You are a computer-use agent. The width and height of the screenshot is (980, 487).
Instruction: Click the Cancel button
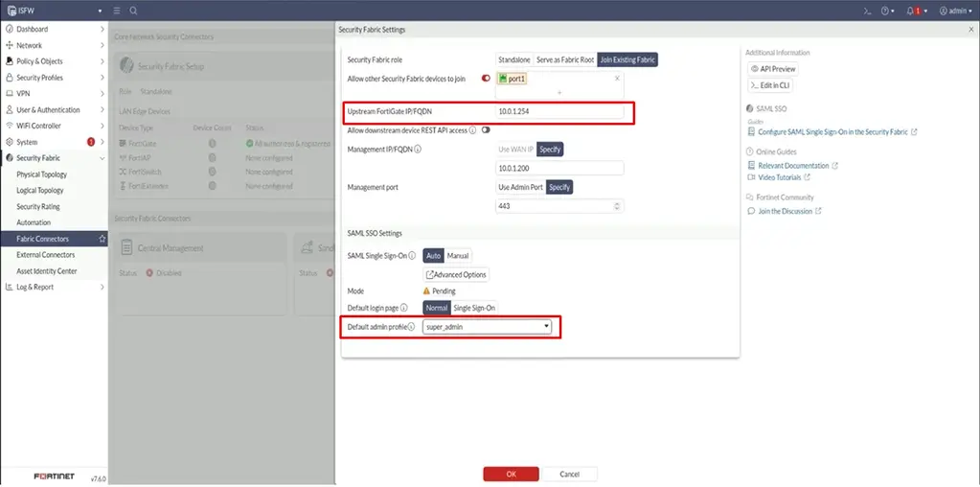click(569, 474)
